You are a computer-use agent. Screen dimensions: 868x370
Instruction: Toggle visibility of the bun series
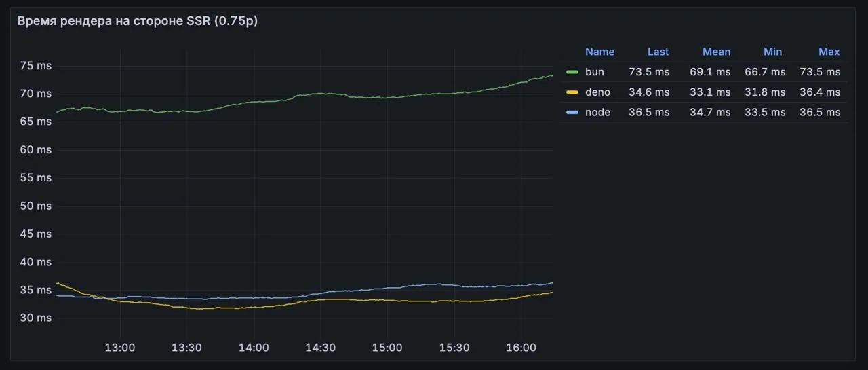pos(594,72)
